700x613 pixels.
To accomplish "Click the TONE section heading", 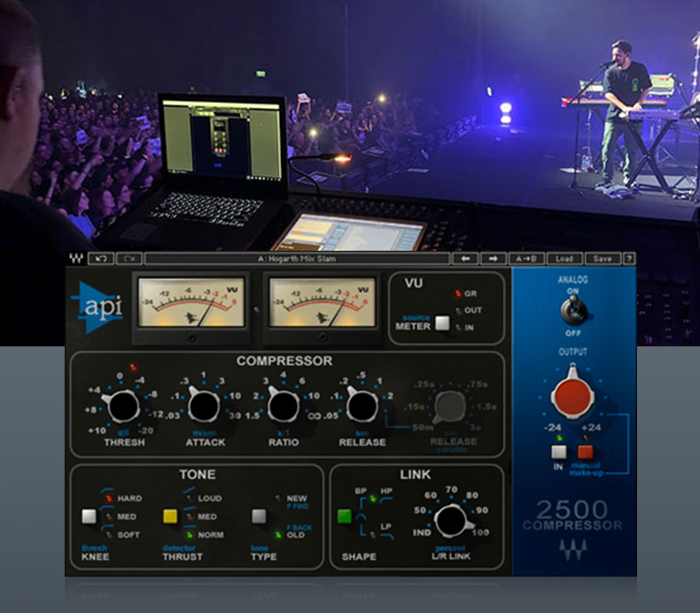I will point(198,474).
